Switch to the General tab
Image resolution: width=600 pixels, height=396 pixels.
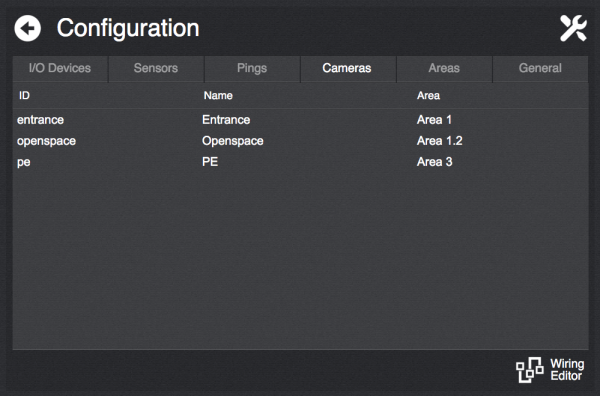click(540, 68)
